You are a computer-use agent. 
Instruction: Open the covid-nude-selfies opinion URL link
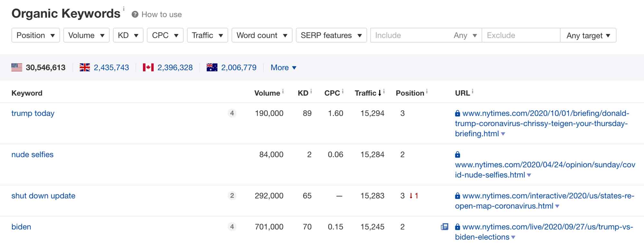pos(545,170)
